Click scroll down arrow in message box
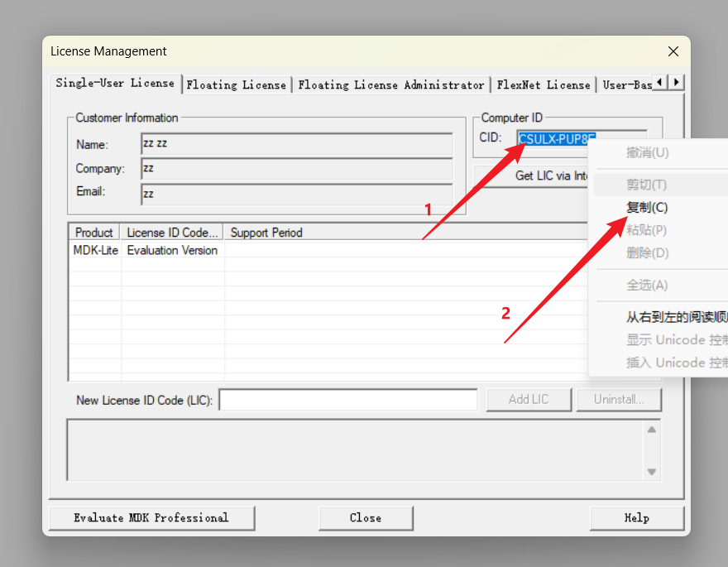Image resolution: width=728 pixels, height=567 pixels. click(x=651, y=472)
